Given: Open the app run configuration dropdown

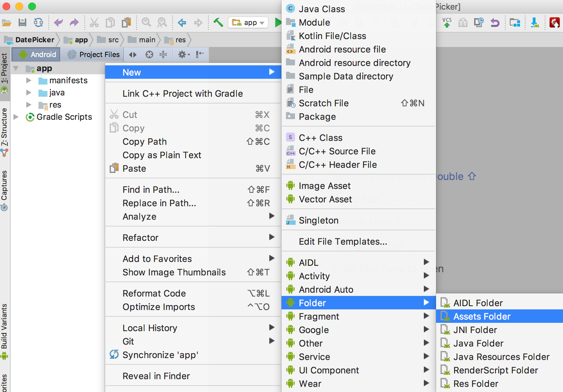Looking at the screenshot, I should click(248, 22).
